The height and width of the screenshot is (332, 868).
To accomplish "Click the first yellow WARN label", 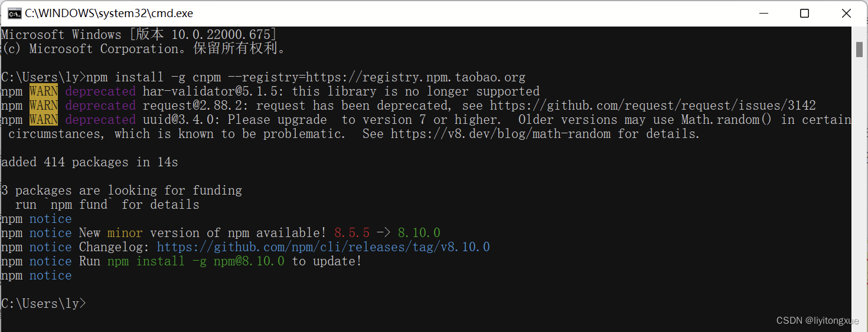I will pyautogui.click(x=44, y=91).
